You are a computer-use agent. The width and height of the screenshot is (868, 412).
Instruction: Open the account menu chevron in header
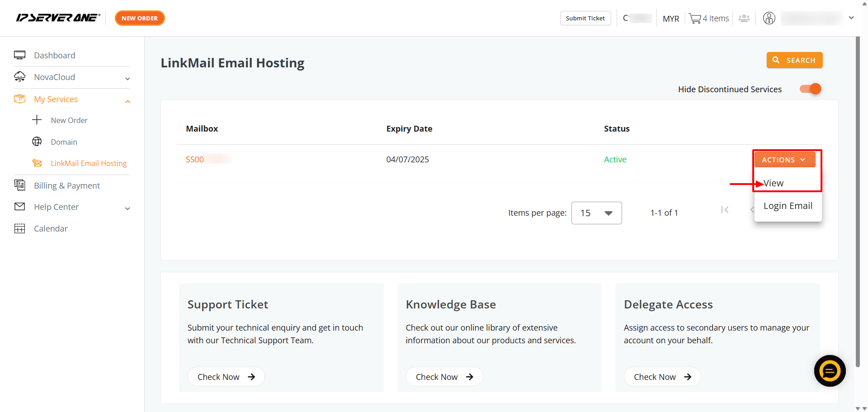pos(851,18)
